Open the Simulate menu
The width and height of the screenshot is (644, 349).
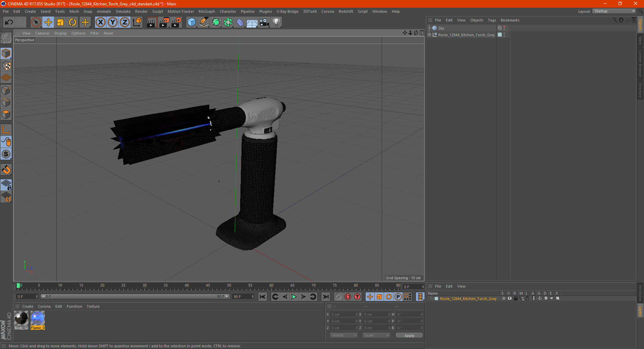pyautogui.click(x=123, y=11)
